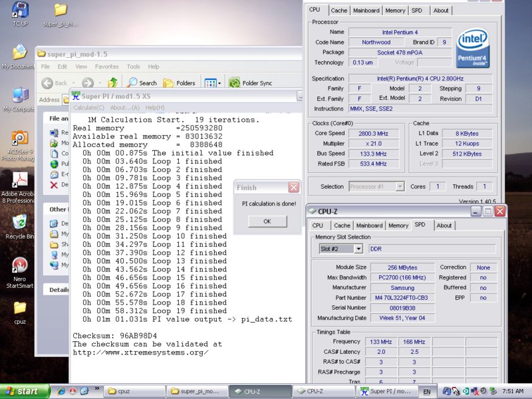
Task: Switch to the Mainboard tab in the lower CPU-Z window
Action: tap(369, 225)
